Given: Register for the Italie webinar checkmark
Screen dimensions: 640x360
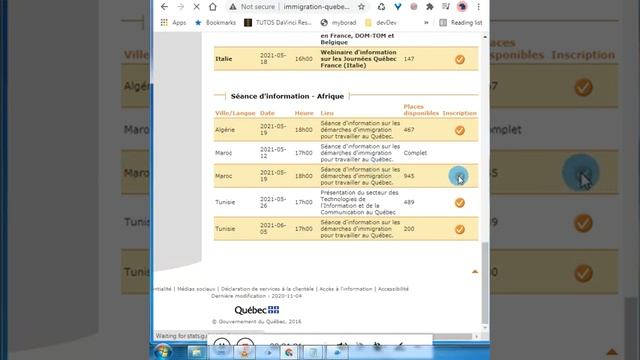Looking at the screenshot, I should tap(460, 59).
